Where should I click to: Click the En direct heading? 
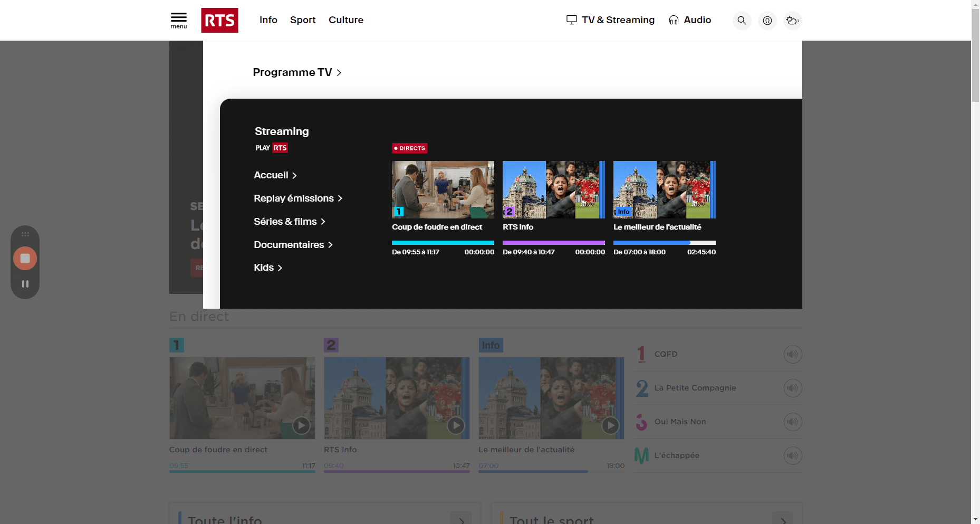pos(199,317)
